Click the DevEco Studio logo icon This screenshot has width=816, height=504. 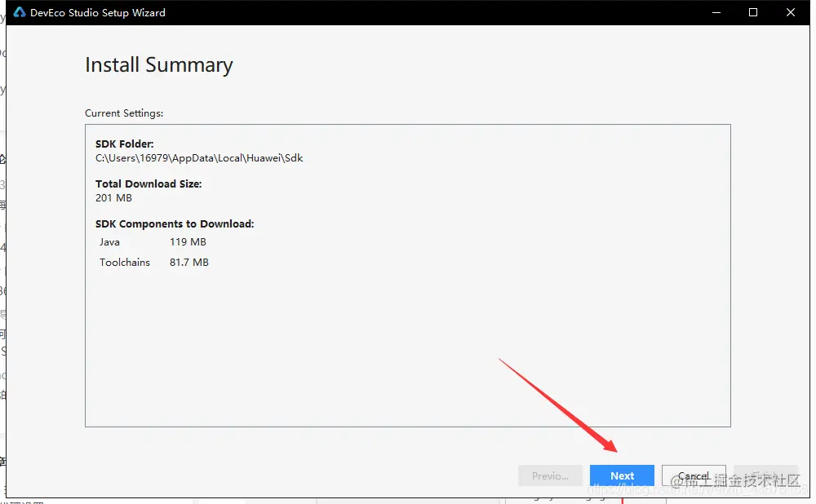[x=20, y=12]
